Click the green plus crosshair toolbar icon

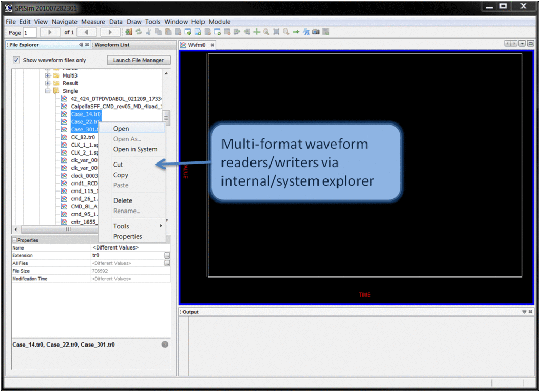click(257, 32)
